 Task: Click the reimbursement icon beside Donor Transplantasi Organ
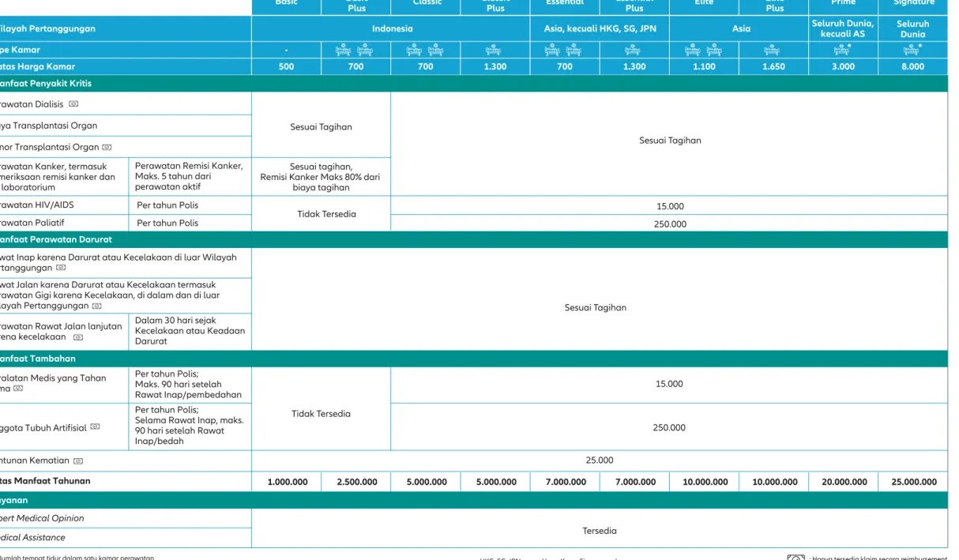(107, 147)
